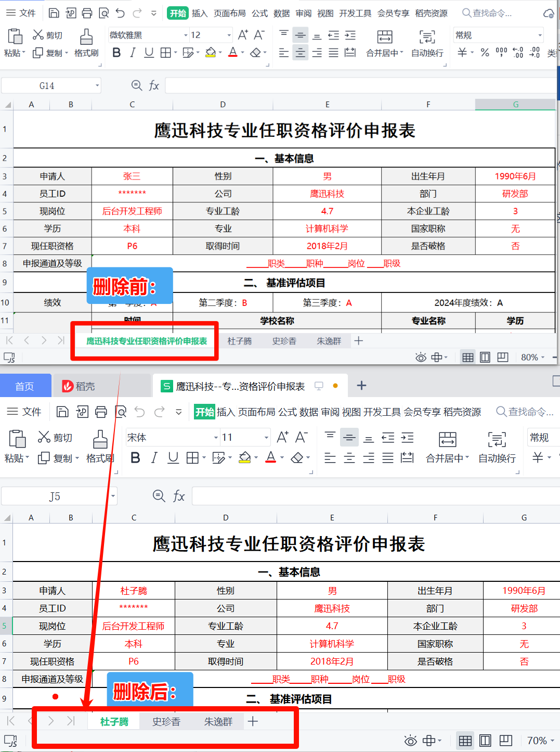Select the 格式刷 (Format Painter) tool
The width and height of the screenshot is (560, 752).
[100, 448]
